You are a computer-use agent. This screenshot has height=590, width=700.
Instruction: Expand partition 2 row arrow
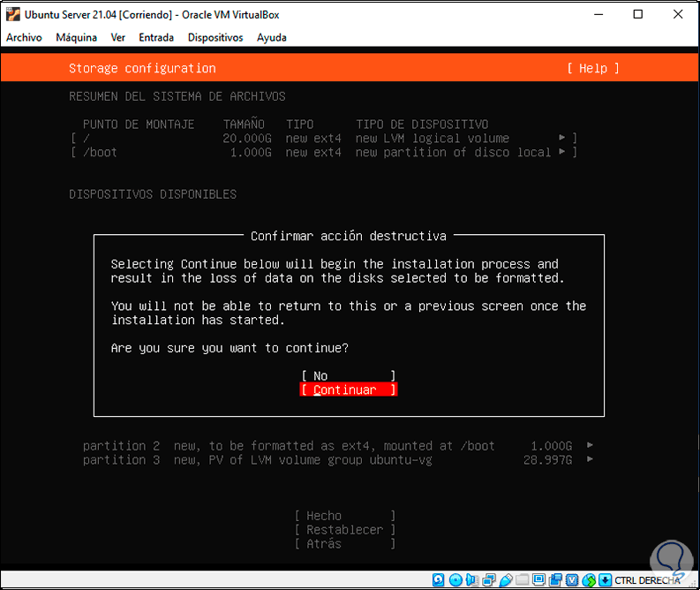(590, 445)
